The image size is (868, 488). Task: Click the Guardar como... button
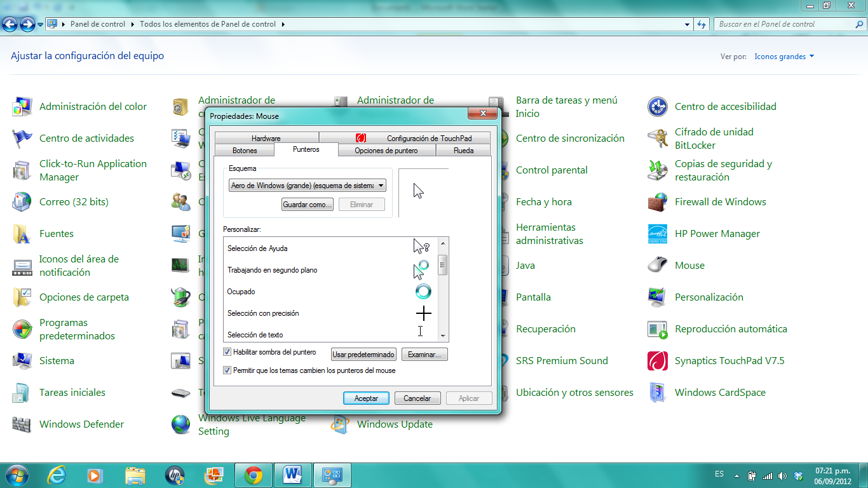(x=308, y=204)
